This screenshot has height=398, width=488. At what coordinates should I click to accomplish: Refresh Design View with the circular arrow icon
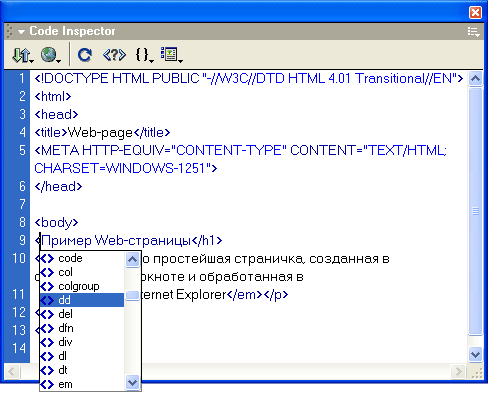click(85, 55)
